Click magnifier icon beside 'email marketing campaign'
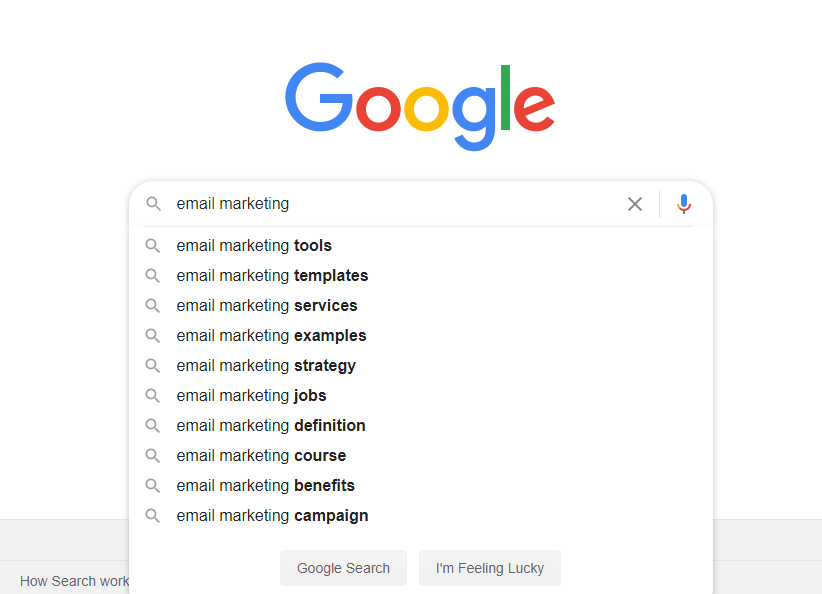The image size is (822, 594). [153, 516]
